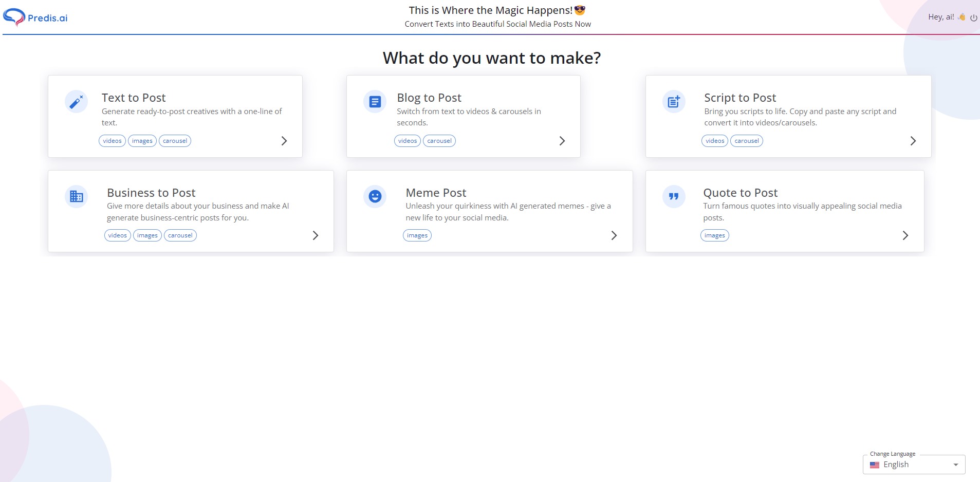Click "Convert Texts into Beautiful" subtitle
980x482 pixels.
497,24
